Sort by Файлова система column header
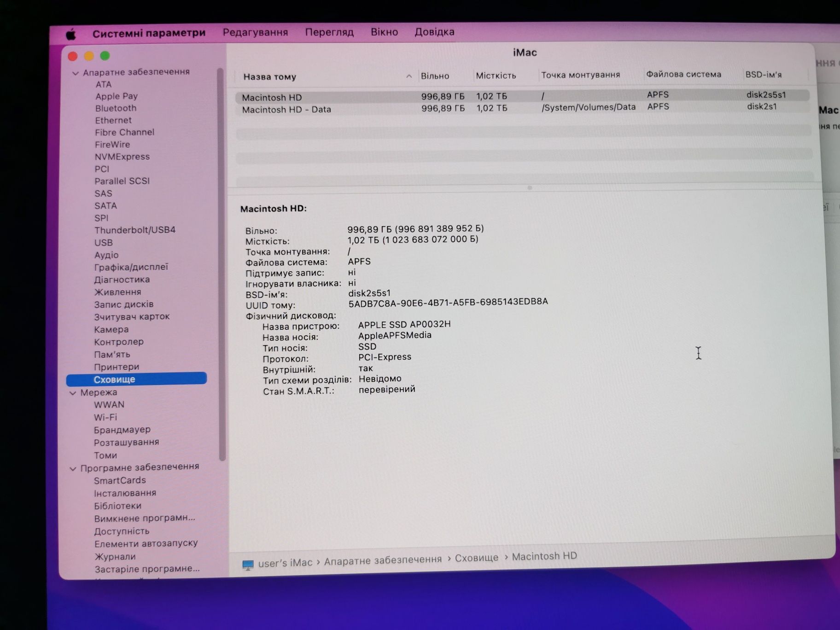Screen dimensions: 840x630 tap(683, 74)
